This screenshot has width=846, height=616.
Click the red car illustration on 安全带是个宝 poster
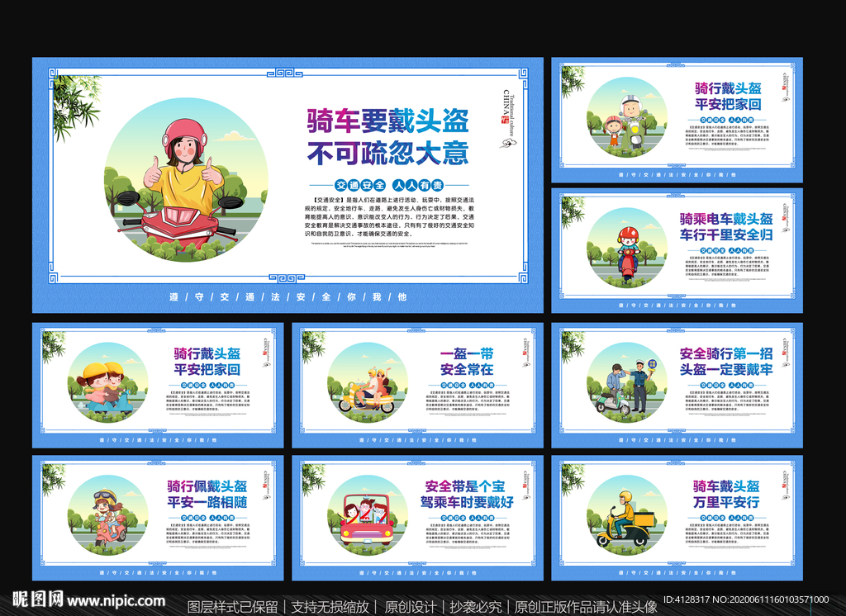pyautogui.click(x=365, y=520)
